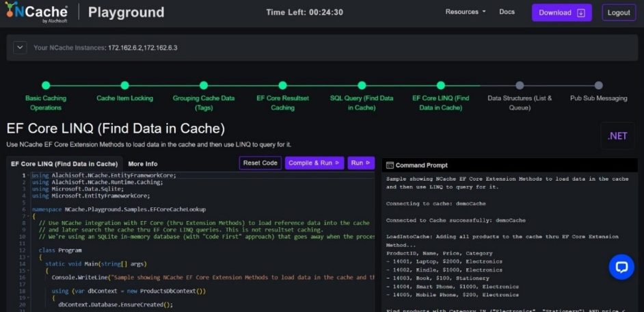Click code line 'static void Main(string[] args)'

pyautogui.click(x=96, y=264)
